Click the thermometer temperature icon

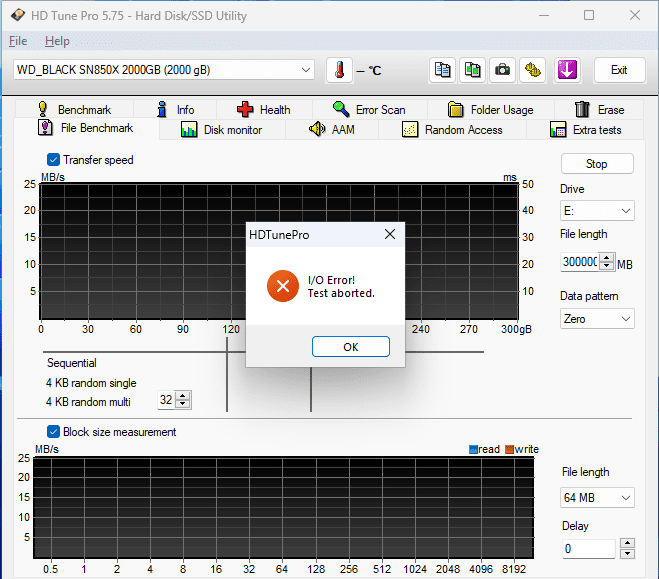tap(339, 70)
